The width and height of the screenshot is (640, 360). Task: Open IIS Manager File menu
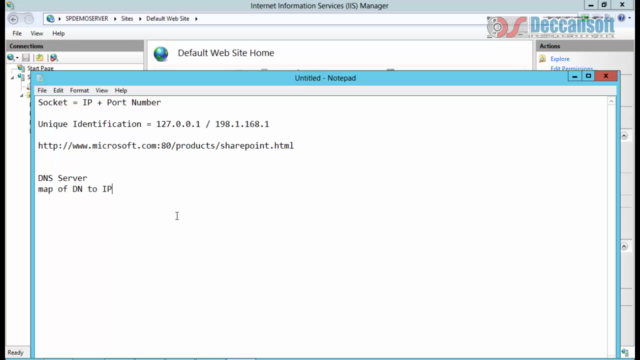(x=17, y=33)
